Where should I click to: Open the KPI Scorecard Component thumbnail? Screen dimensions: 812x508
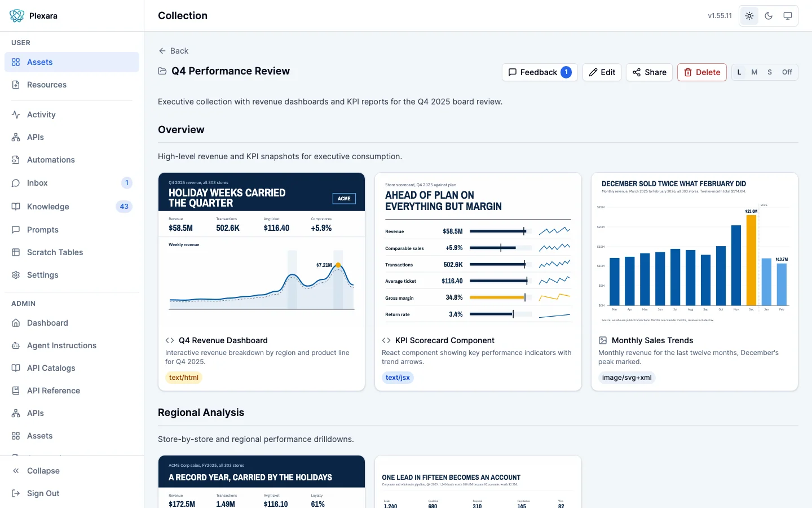click(x=478, y=251)
